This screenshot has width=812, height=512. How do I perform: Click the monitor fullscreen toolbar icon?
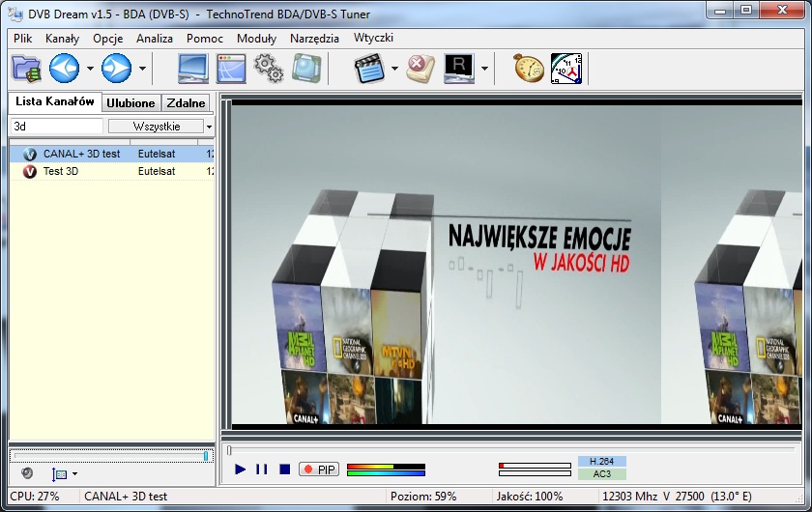pyautogui.click(x=192, y=69)
